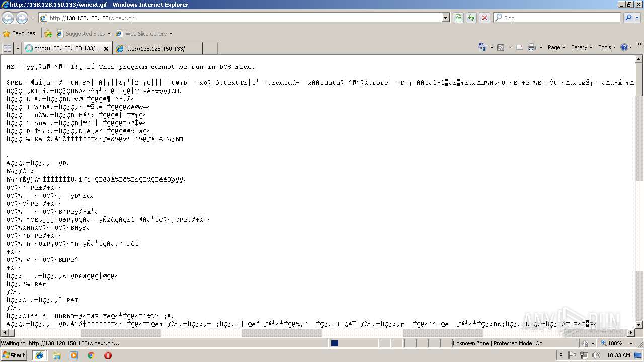Open Suggested Sites link
Viewport: 644px width, 362px height.
click(x=83, y=34)
